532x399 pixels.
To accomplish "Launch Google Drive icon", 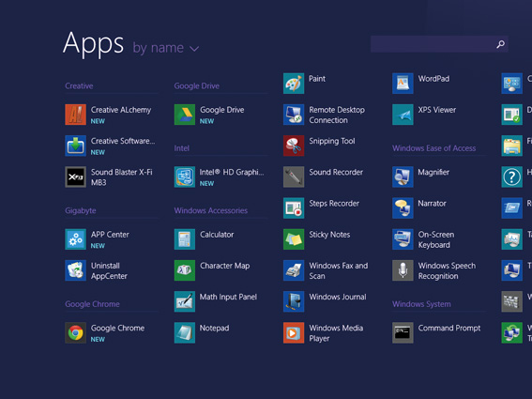I will click(x=185, y=115).
